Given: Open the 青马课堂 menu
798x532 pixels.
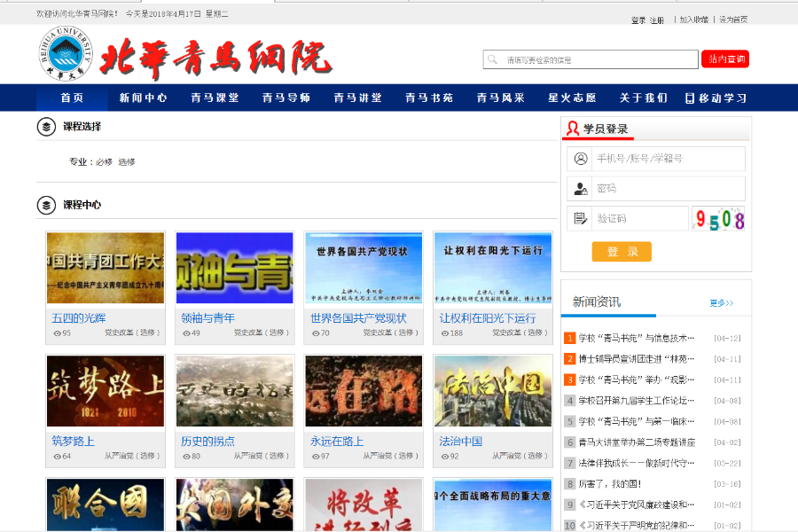Looking at the screenshot, I should click(x=215, y=98).
